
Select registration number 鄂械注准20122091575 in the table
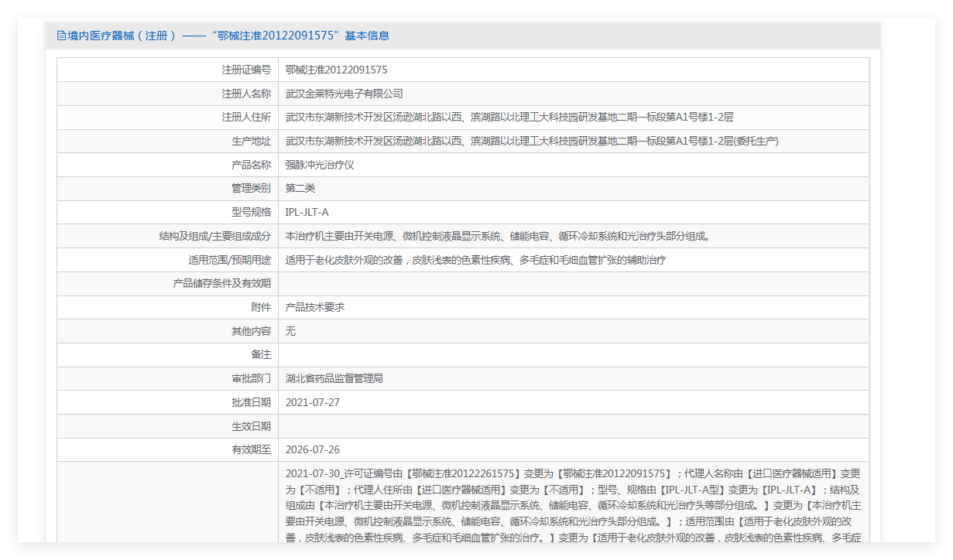pos(336,70)
